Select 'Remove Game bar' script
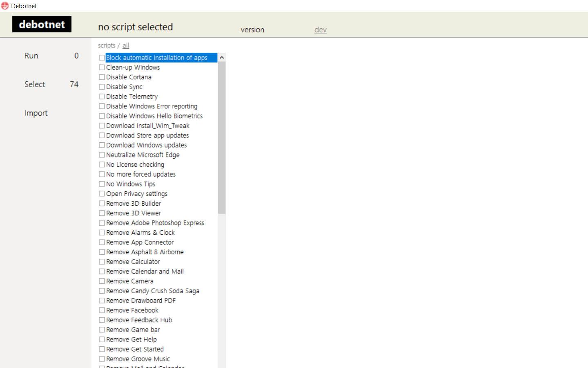The image size is (588, 368). (133, 330)
